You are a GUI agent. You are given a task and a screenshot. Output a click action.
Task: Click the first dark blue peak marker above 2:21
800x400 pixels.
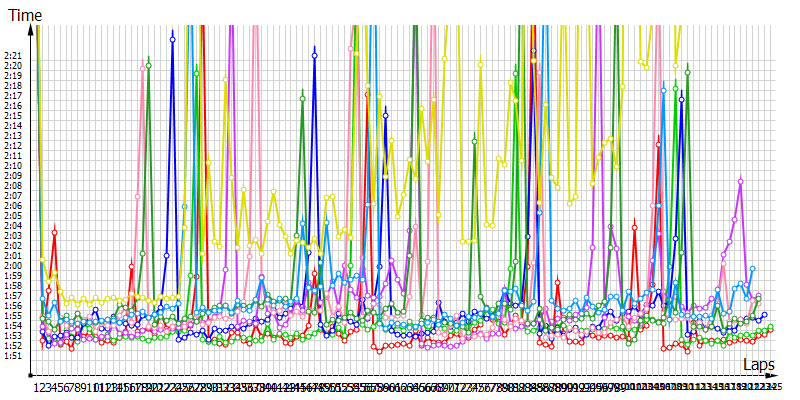point(173,39)
